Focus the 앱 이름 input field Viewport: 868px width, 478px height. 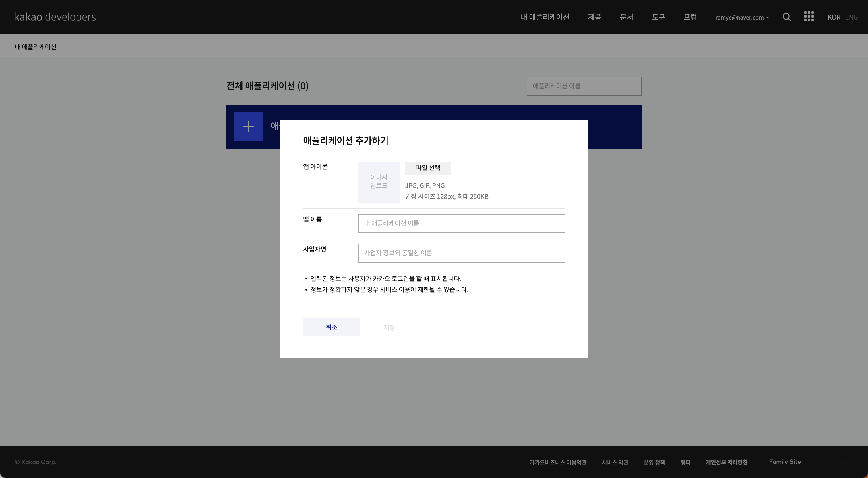(x=461, y=223)
